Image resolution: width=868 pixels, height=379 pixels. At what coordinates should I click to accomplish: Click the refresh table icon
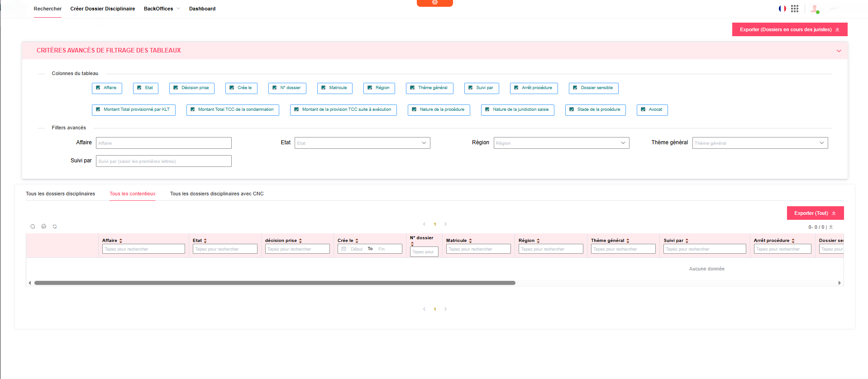[x=55, y=227]
